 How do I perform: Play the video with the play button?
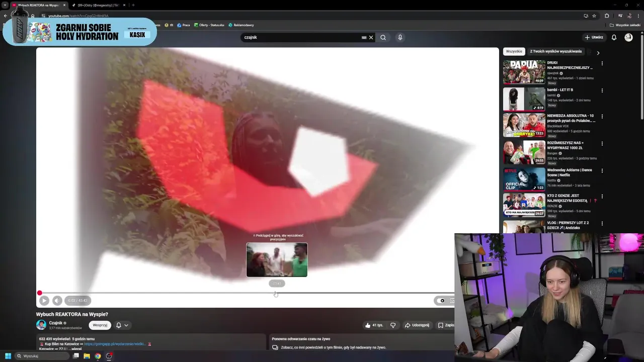[44, 301]
